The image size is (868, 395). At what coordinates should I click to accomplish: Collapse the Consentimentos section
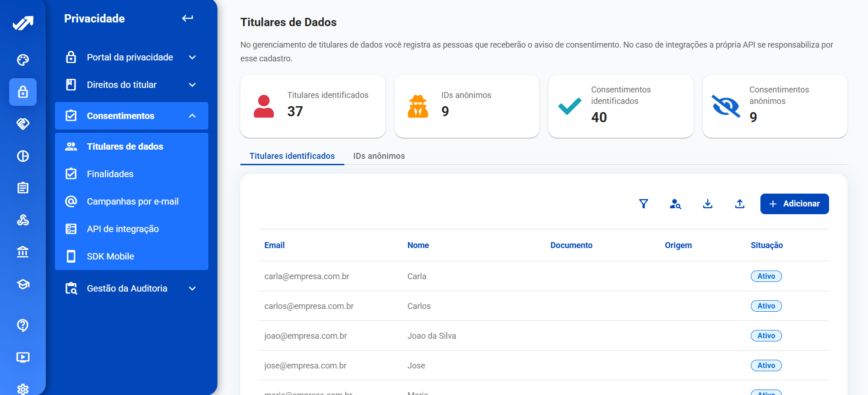coord(192,116)
